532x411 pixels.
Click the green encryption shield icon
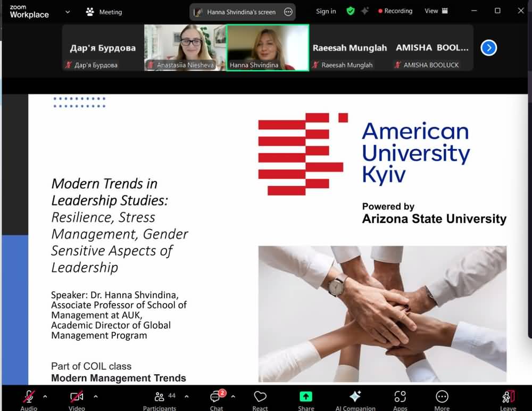point(350,11)
